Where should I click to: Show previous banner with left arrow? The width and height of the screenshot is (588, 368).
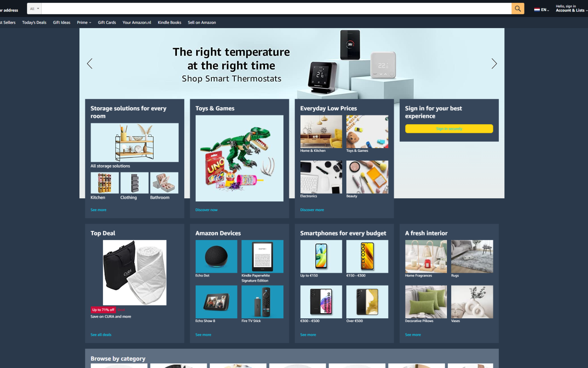coord(90,63)
